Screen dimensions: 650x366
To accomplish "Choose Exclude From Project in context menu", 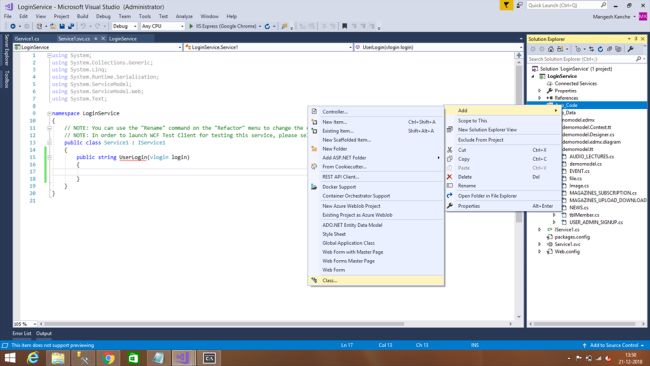I will click(504, 140).
